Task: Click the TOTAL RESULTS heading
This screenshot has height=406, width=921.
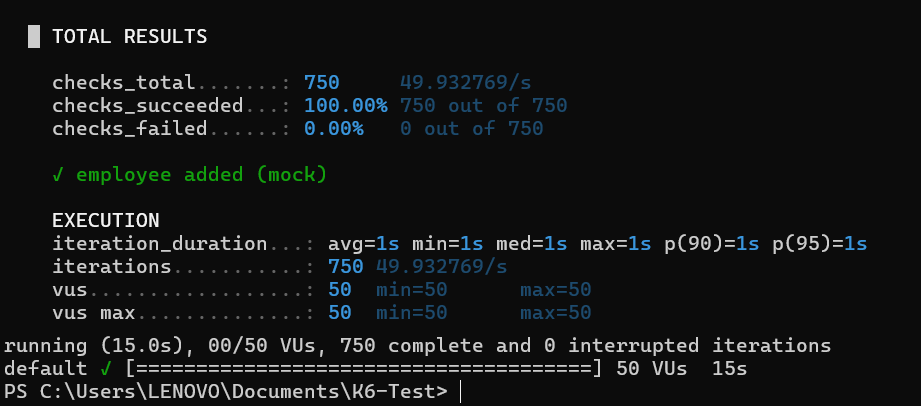Action: (129, 37)
